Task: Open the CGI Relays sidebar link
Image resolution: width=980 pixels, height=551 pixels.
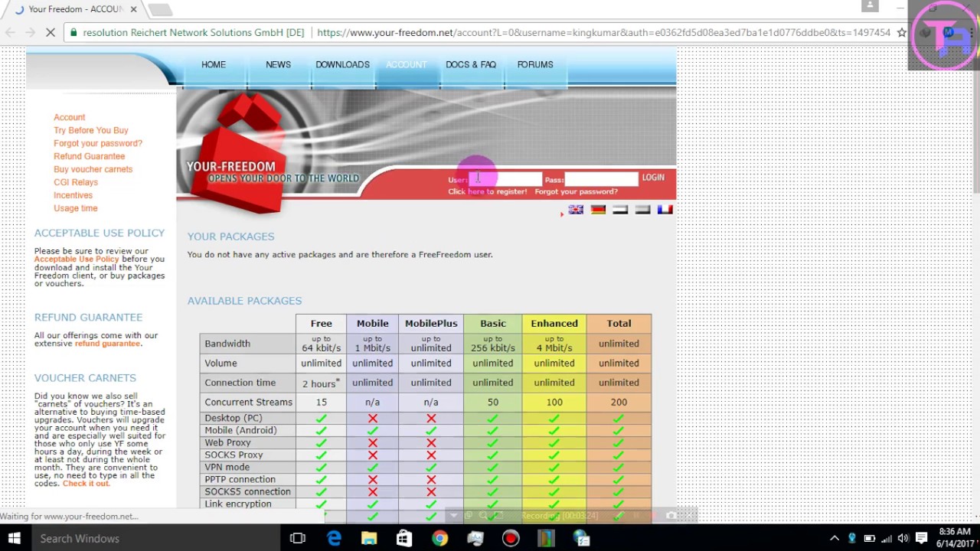Action: 75,182
